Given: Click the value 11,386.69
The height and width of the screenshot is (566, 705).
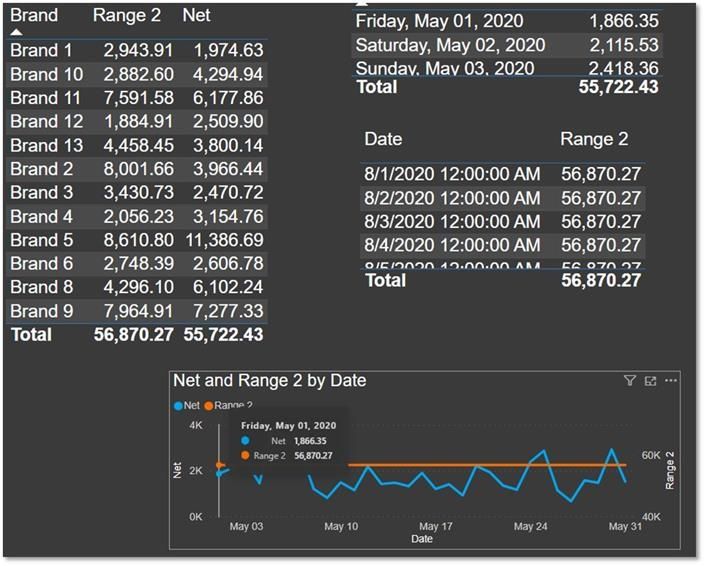Looking at the screenshot, I should pos(224,240).
